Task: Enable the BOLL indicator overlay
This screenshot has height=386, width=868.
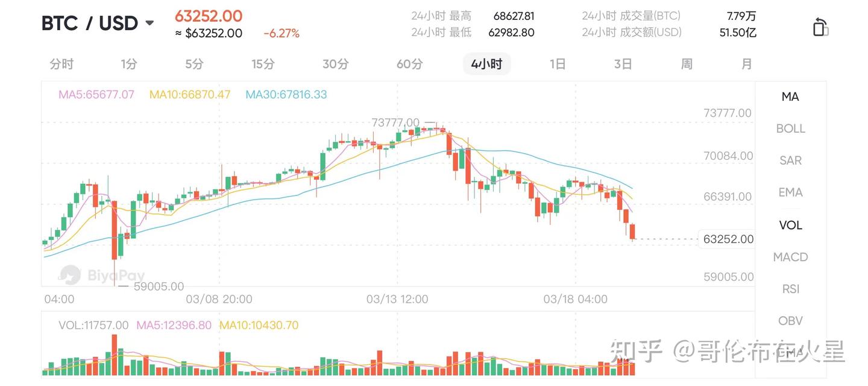Action: point(790,128)
